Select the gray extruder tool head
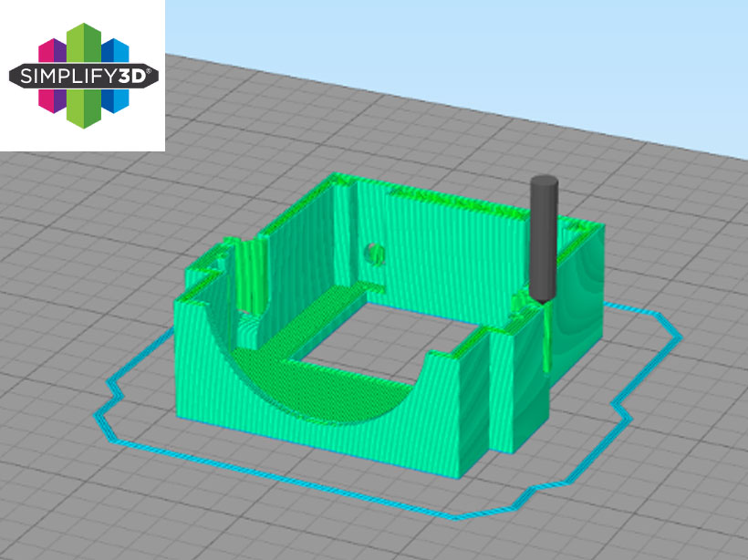 544,240
